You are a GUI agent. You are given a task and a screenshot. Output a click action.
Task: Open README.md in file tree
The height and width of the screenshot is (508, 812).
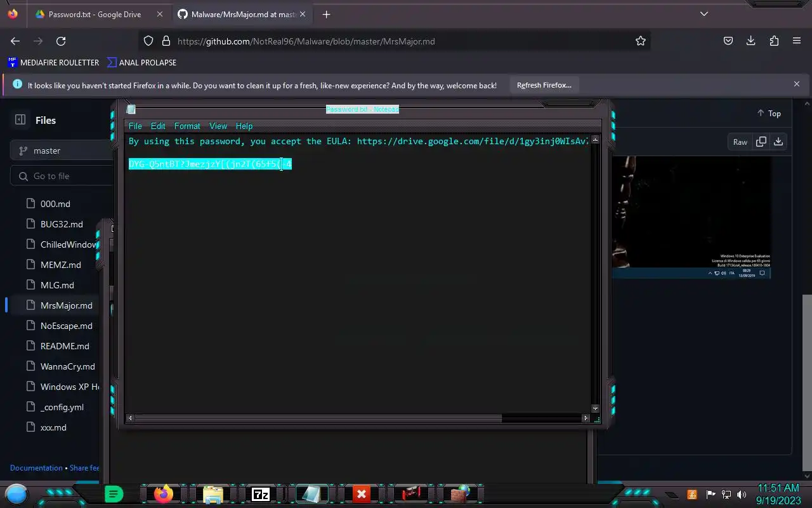tap(65, 346)
